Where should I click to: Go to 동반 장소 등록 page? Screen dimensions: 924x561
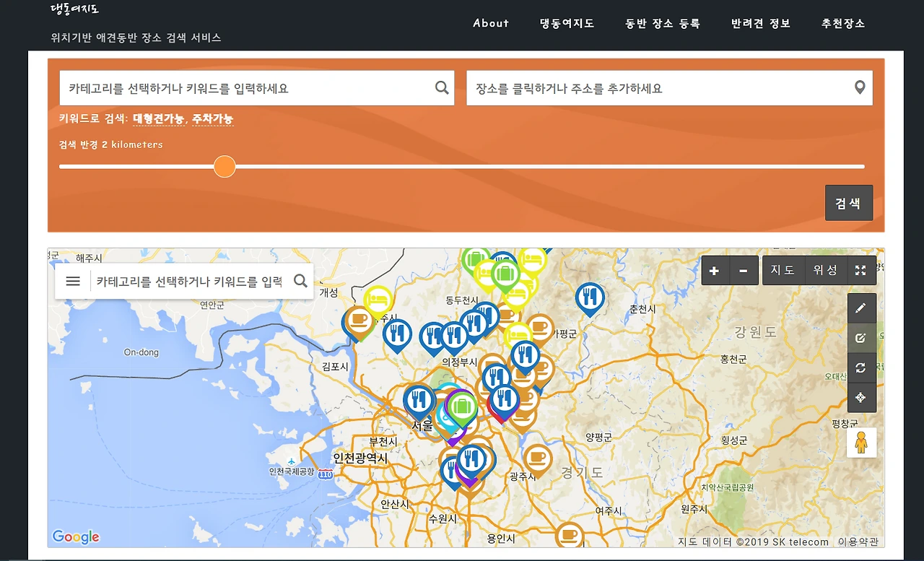point(663,23)
